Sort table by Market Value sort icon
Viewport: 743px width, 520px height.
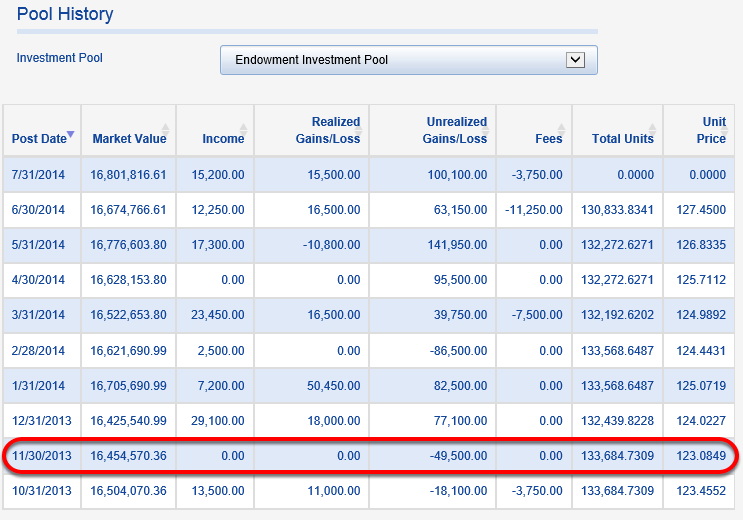165,130
